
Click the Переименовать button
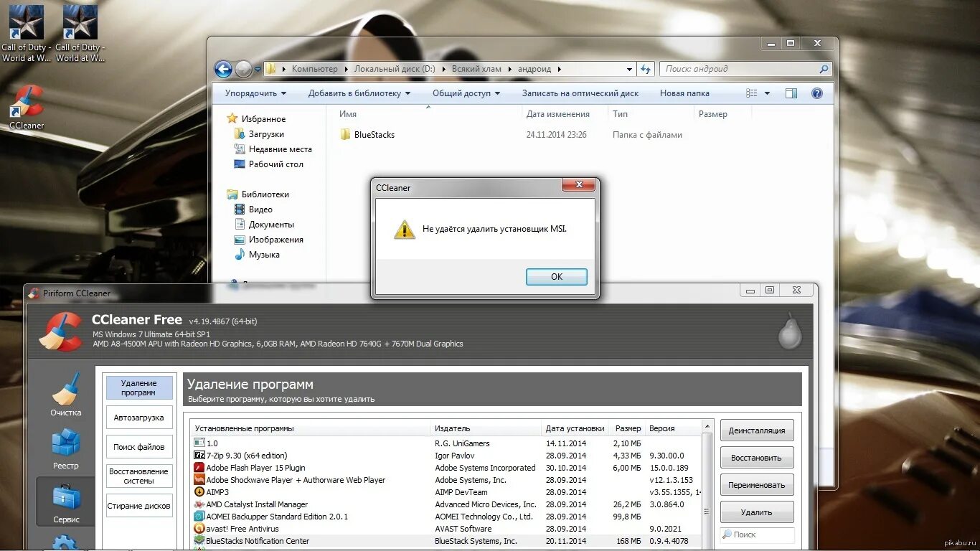point(757,485)
